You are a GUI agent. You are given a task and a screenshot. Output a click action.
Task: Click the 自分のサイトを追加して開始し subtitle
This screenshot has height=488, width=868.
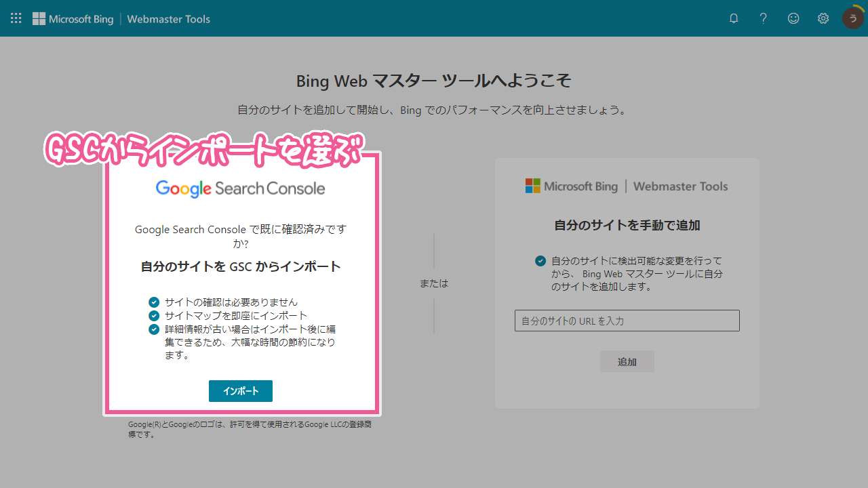point(434,110)
